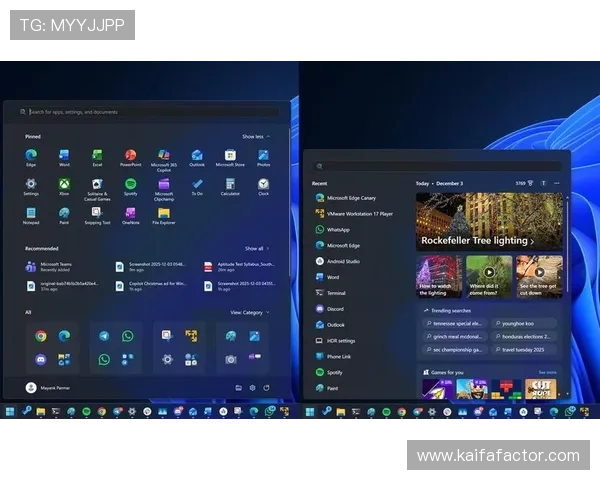Image resolution: width=600 pixels, height=480 pixels.
Task: Expand recommended items with Show all
Action: tap(256, 248)
